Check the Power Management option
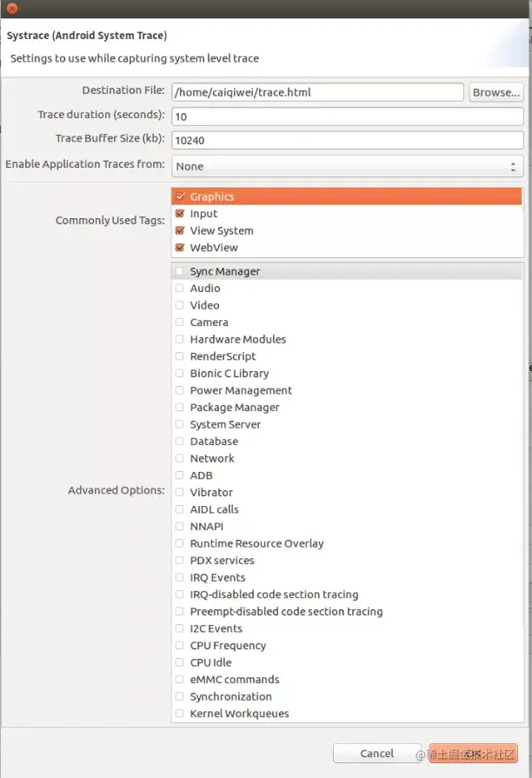This screenshot has height=778, width=532. point(180,390)
